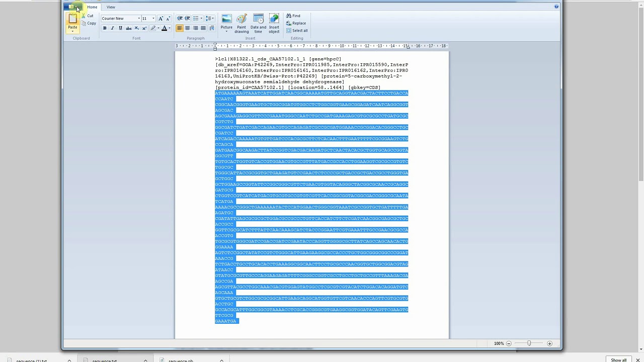Click the sequence header line with gene=hpcC
The image size is (644, 362).
(x=278, y=59)
